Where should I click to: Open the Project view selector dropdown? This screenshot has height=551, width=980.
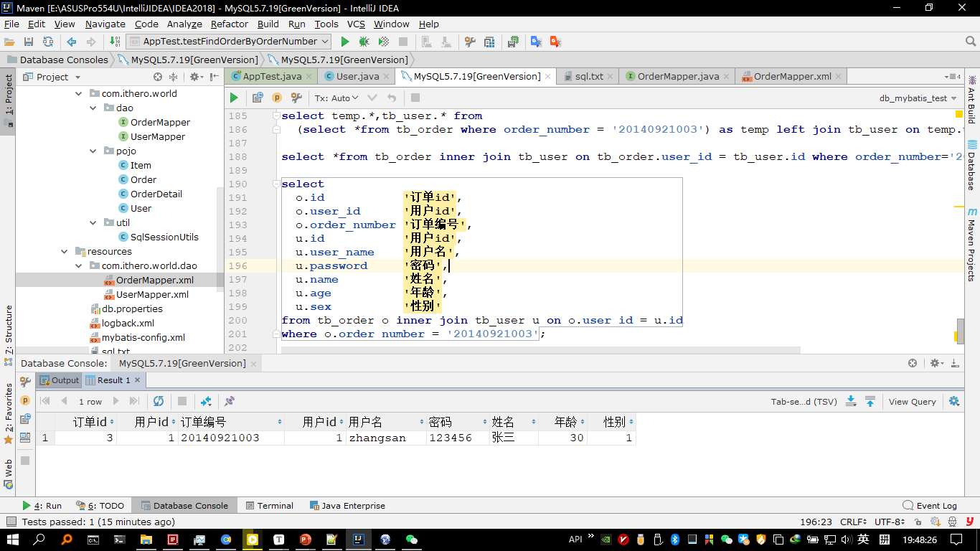coord(52,77)
